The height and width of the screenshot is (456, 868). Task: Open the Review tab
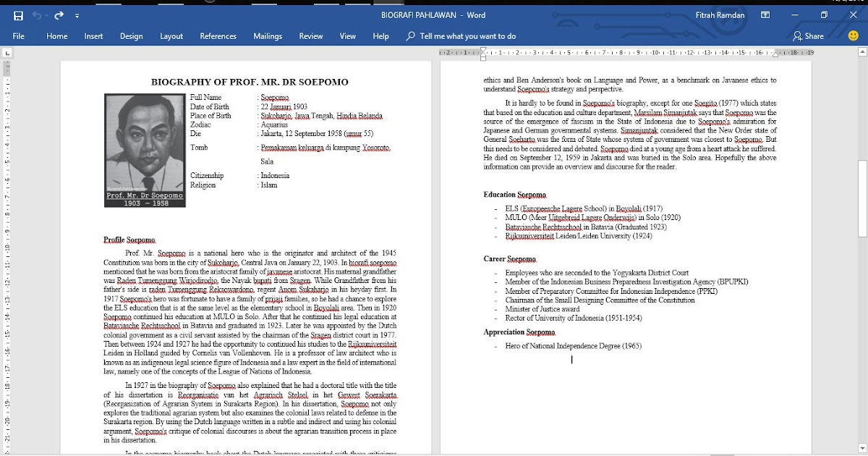point(311,36)
